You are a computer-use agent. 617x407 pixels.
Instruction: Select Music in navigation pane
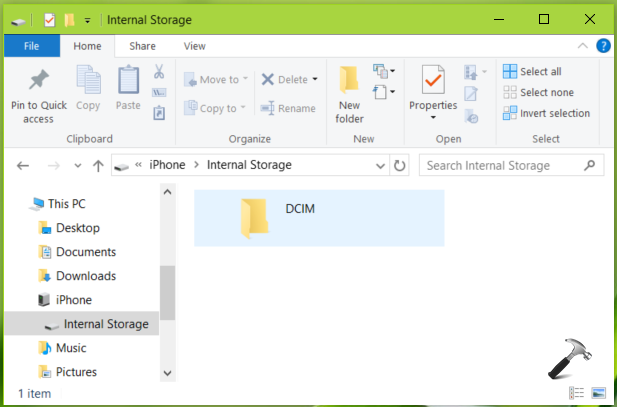(63, 348)
